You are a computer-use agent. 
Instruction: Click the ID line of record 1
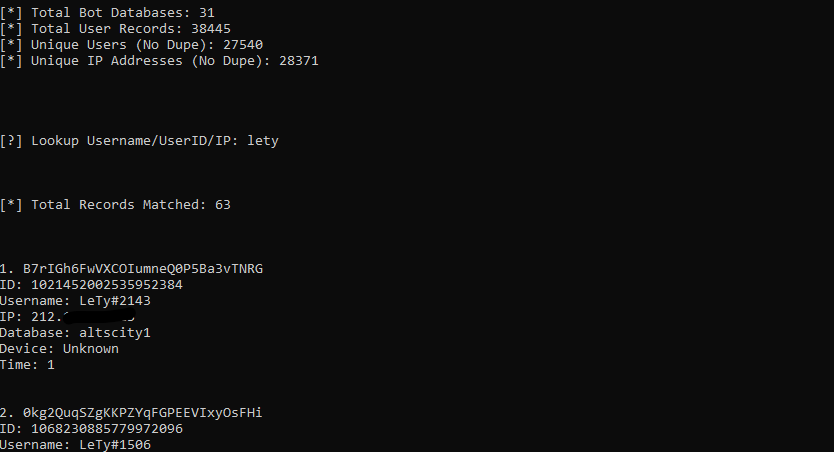91,284
